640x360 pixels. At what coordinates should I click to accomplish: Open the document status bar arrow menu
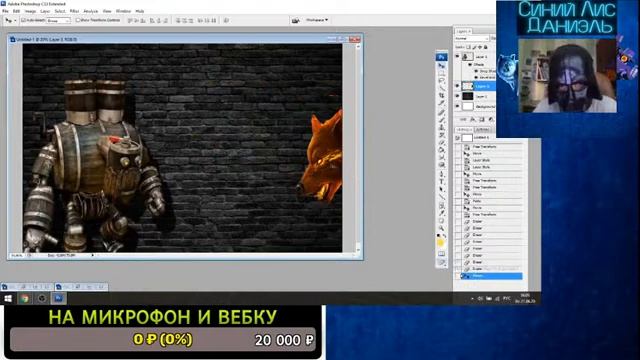click(93, 255)
